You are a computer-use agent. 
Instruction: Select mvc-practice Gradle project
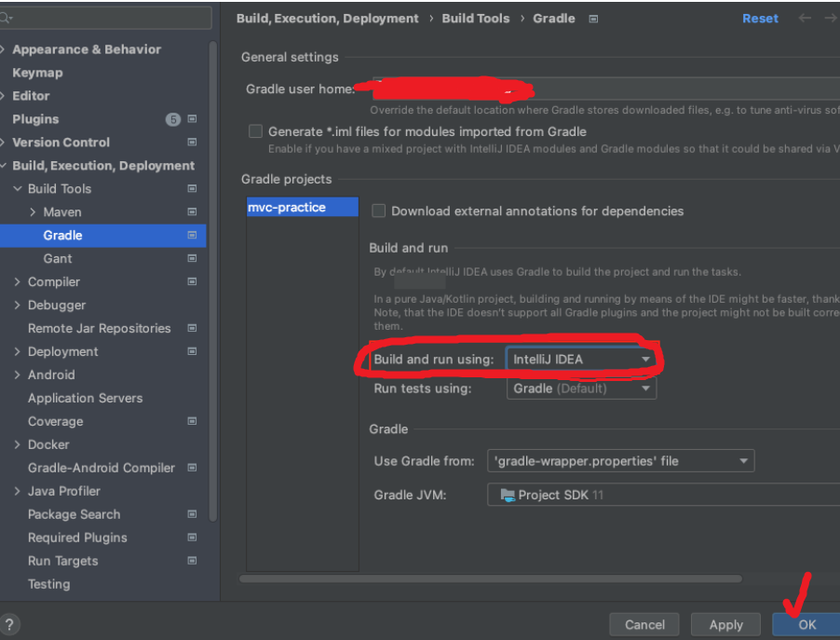click(x=302, y=208)
